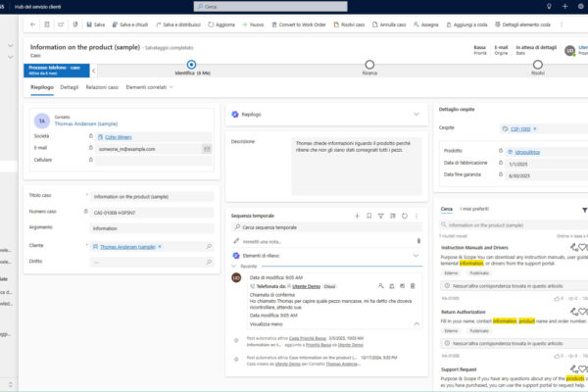Click Aggiungi a coda command
588x392 pixels.
point(466,24)
